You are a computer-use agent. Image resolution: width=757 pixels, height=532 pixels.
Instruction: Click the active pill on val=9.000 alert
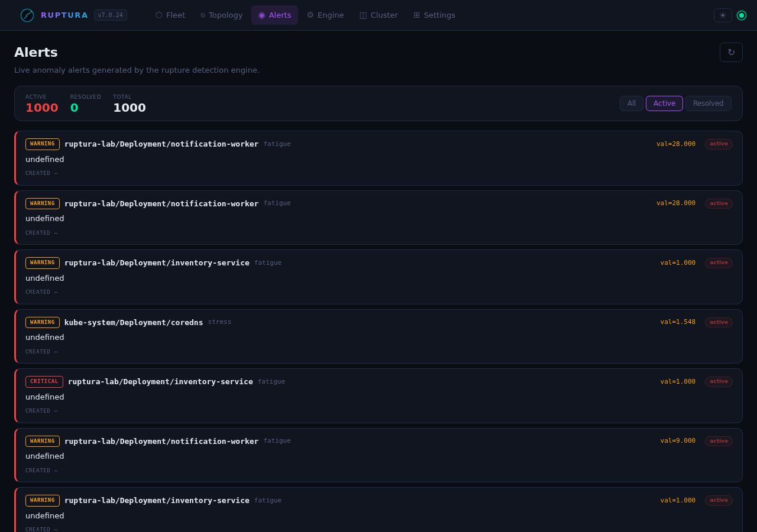719,441
